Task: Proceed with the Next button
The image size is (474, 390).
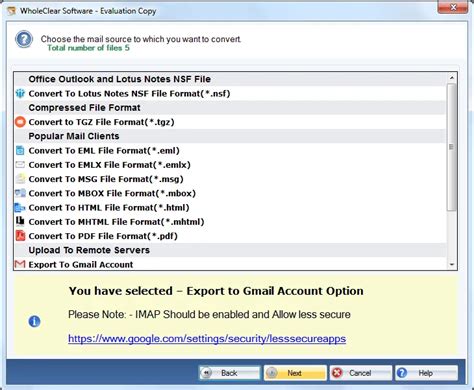Action: click(295, 373)
